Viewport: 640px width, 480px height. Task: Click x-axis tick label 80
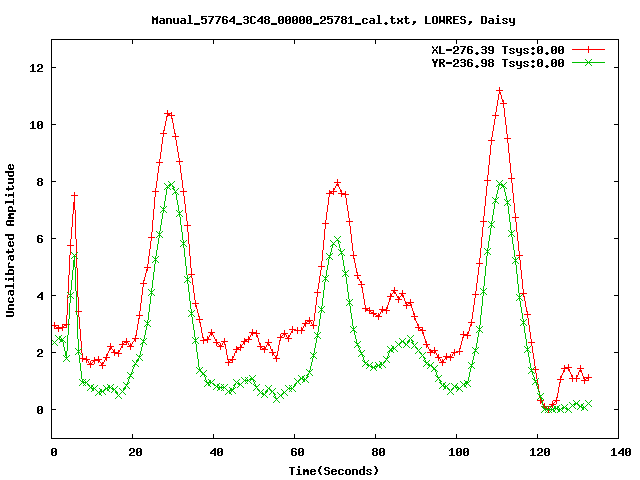[x=378, y=452]
